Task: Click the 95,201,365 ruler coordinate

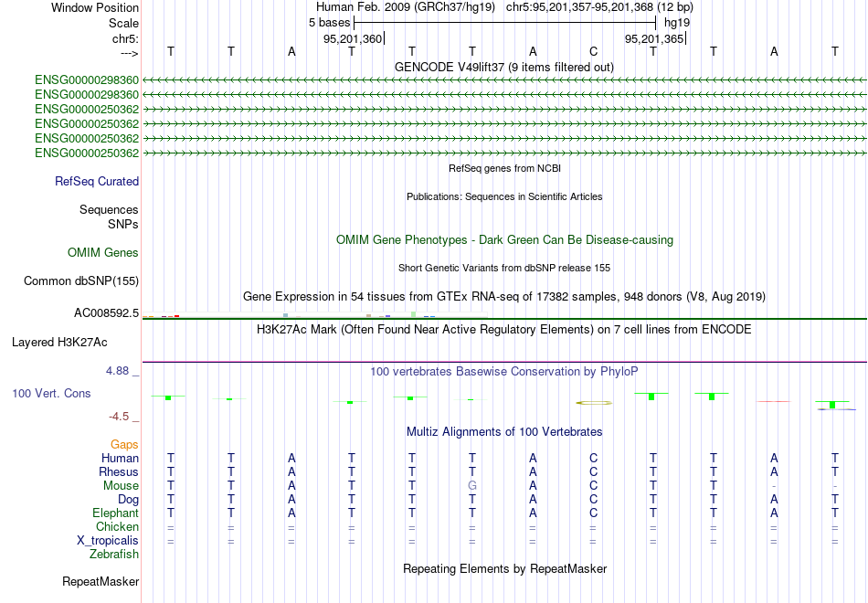Action: [654, 38]
